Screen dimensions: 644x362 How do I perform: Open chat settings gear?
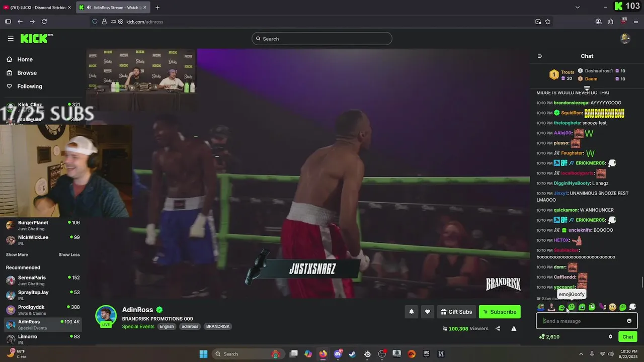click(x=610, y=337)
